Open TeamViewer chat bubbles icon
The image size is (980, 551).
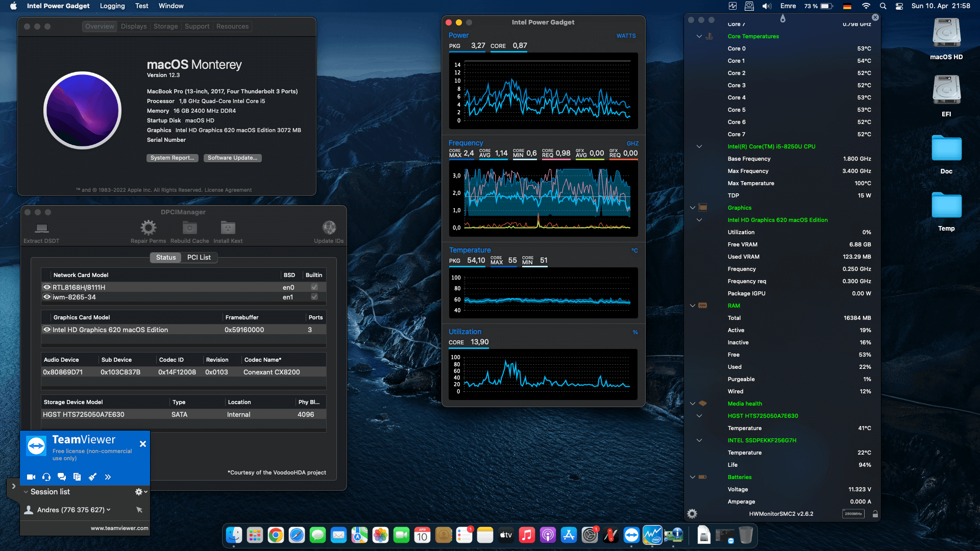pos(62,477)
